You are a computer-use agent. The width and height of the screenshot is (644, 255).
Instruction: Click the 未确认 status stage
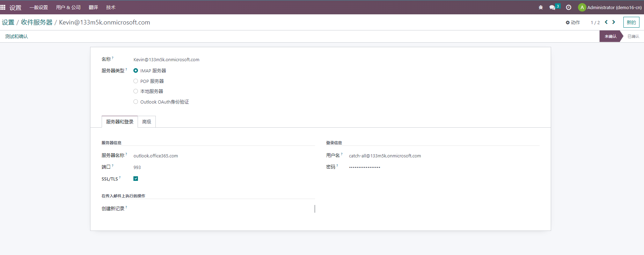pos(610,36)
